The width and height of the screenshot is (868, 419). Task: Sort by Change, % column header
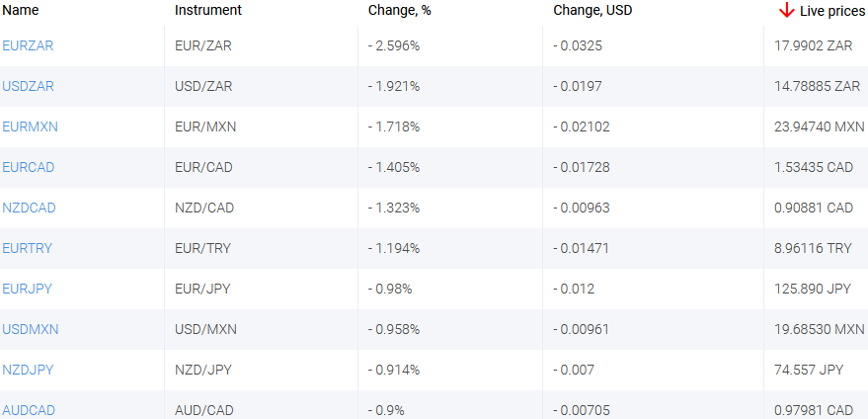pos(399,10)
